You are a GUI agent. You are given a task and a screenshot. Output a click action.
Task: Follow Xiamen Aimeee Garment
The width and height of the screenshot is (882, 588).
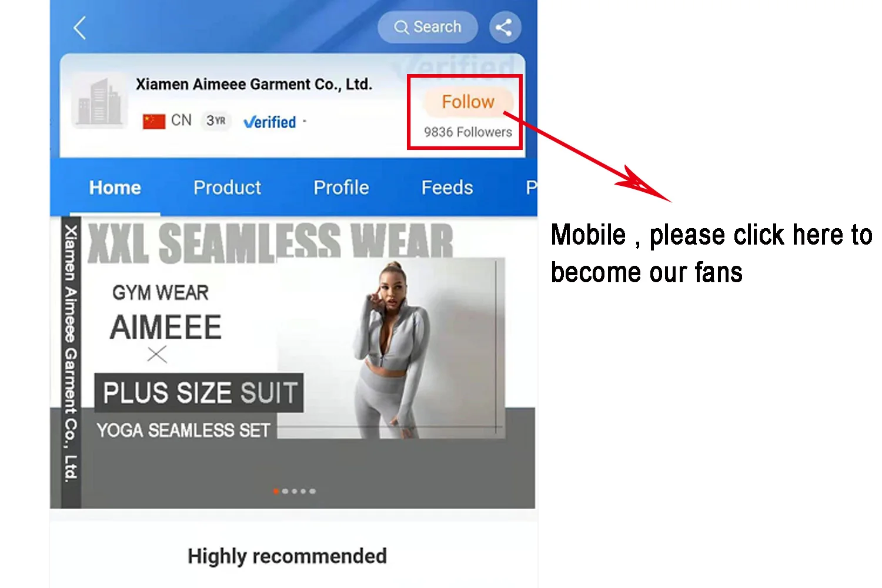[x=468, y=102]
